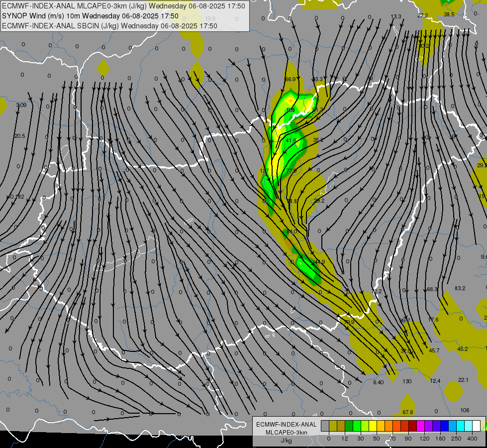The height and width of the screenshot is (448, 487).
Task: Click the map value 66.3
Action: pos(432,289)
